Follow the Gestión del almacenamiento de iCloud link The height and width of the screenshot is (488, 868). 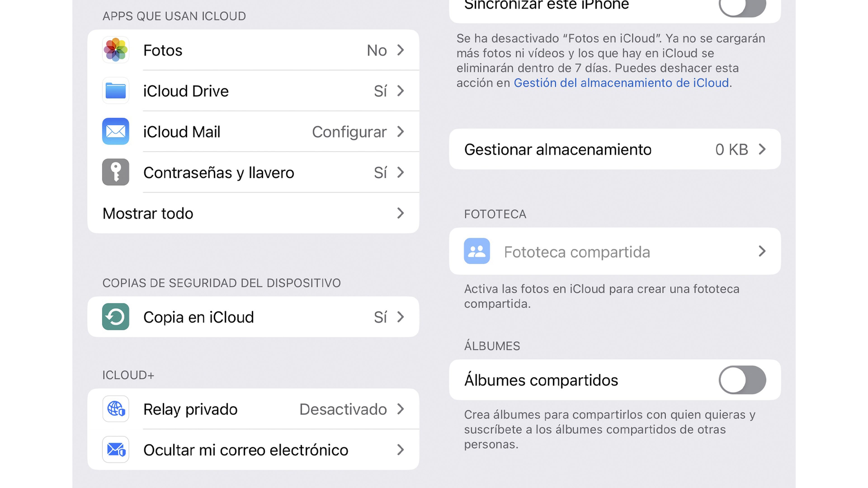click(x=621, y=83)
